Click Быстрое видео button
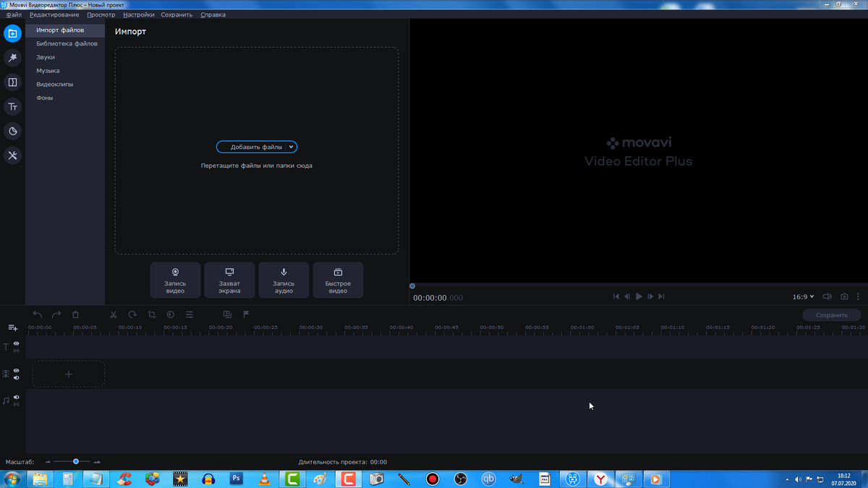The height and width of the screenshot is (488, 868). click(x=338, y=280)
